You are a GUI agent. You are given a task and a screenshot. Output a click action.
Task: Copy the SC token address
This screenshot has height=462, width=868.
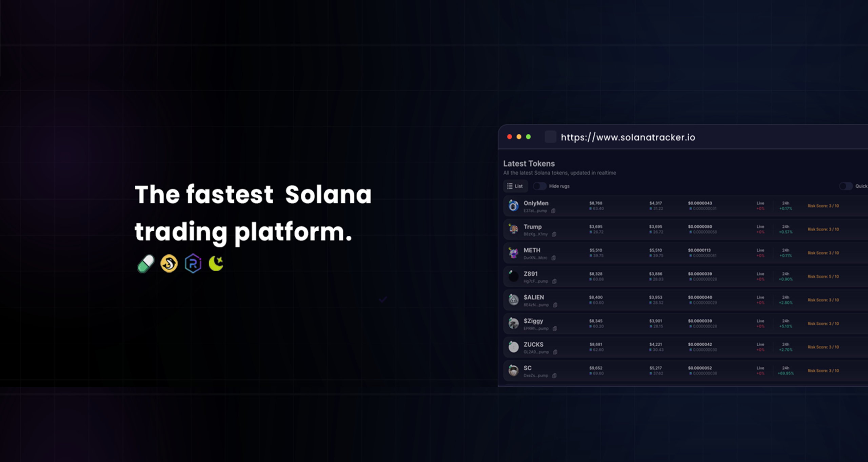tap(554, 376)
